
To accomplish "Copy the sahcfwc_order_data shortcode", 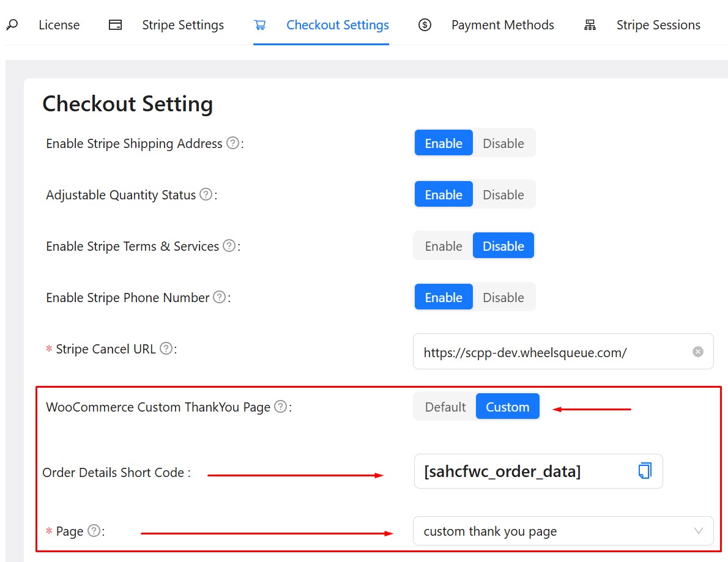I will 644,471.
